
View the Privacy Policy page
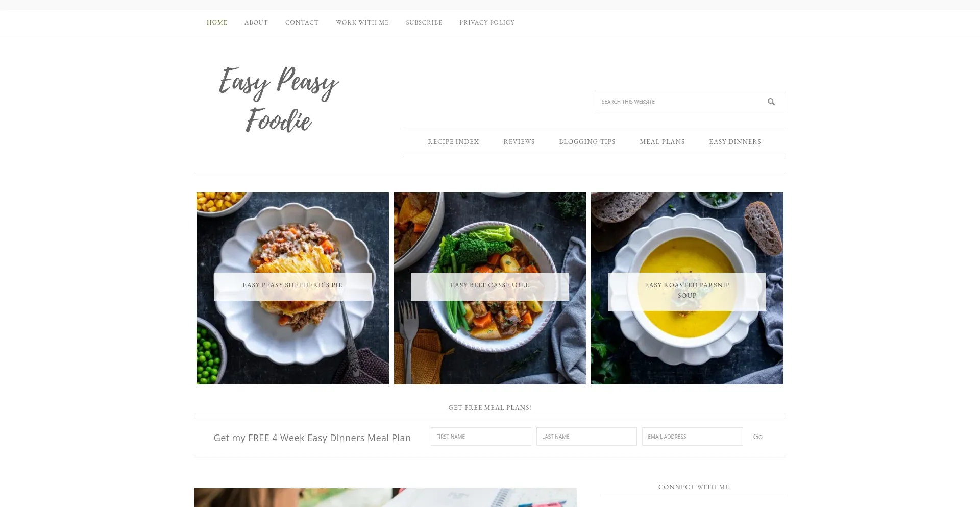[487, 22]
